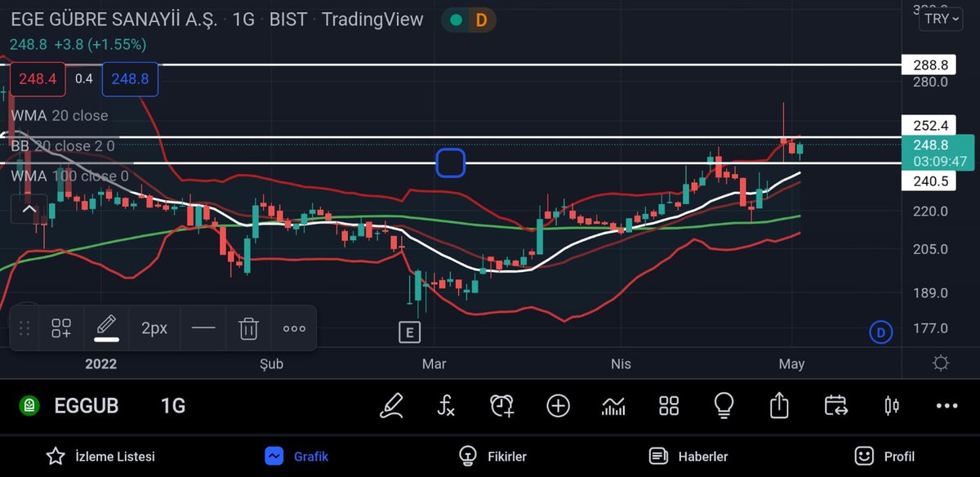
Task: Open drawing toolbar more options dots
Action: click(294, 328)
